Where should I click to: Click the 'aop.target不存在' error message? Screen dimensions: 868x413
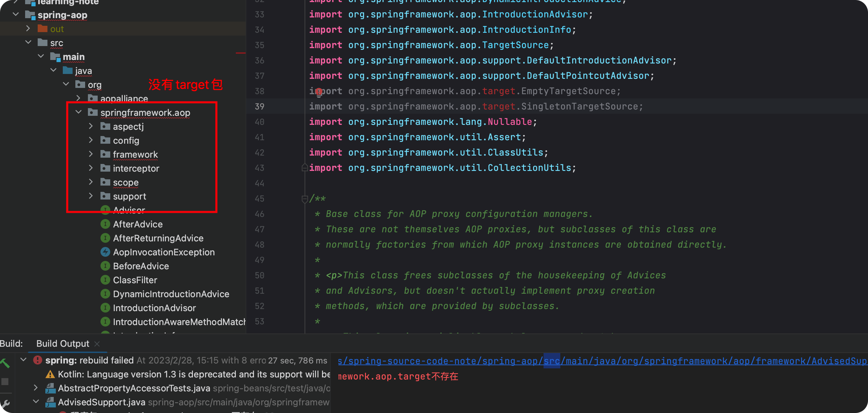398,376
